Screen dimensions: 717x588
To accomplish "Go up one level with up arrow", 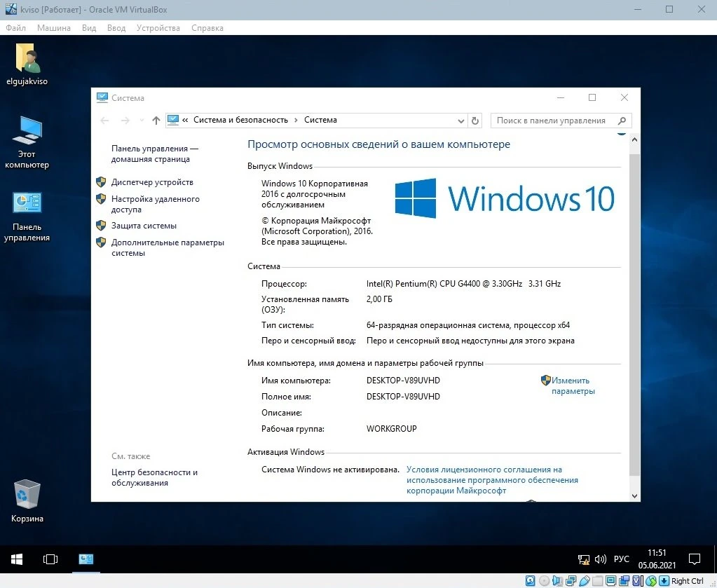I will tap(156, 121).
